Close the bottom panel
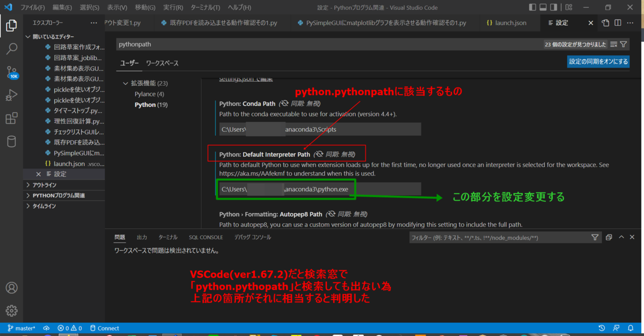644x336 pixels. click(633, 237)
